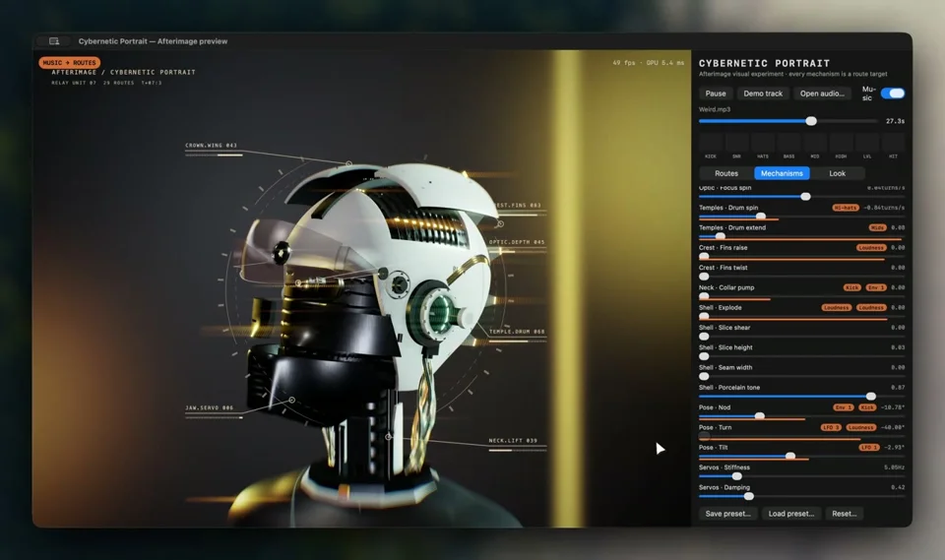This screenshot has width=945, height=560.
Task: Save the current preset
Action: (x=727, y=514)
